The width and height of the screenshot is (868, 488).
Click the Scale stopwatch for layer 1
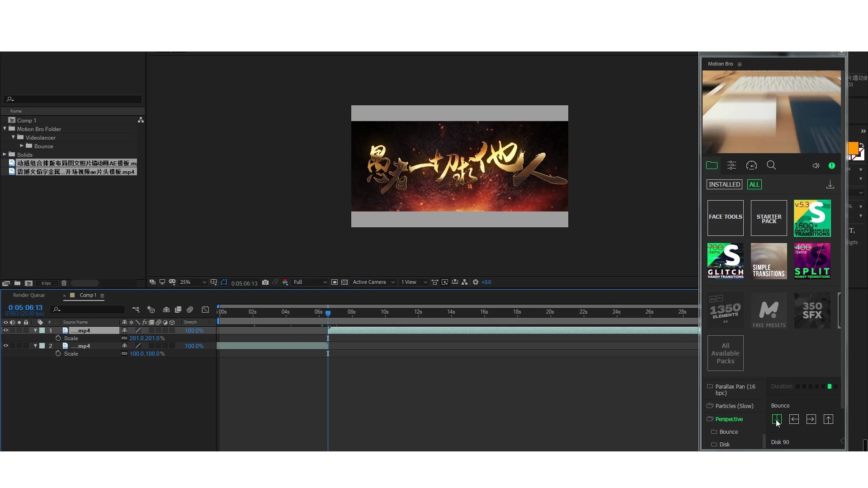pyautogui.click(x=58, y=338)
